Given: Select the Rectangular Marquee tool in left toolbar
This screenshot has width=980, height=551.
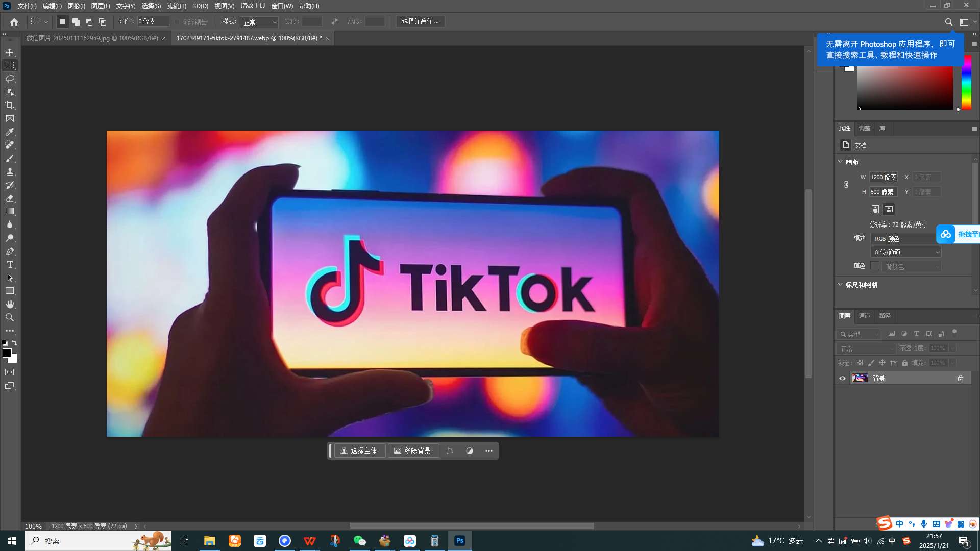Looking at the screenshot, I should point(10,65).
